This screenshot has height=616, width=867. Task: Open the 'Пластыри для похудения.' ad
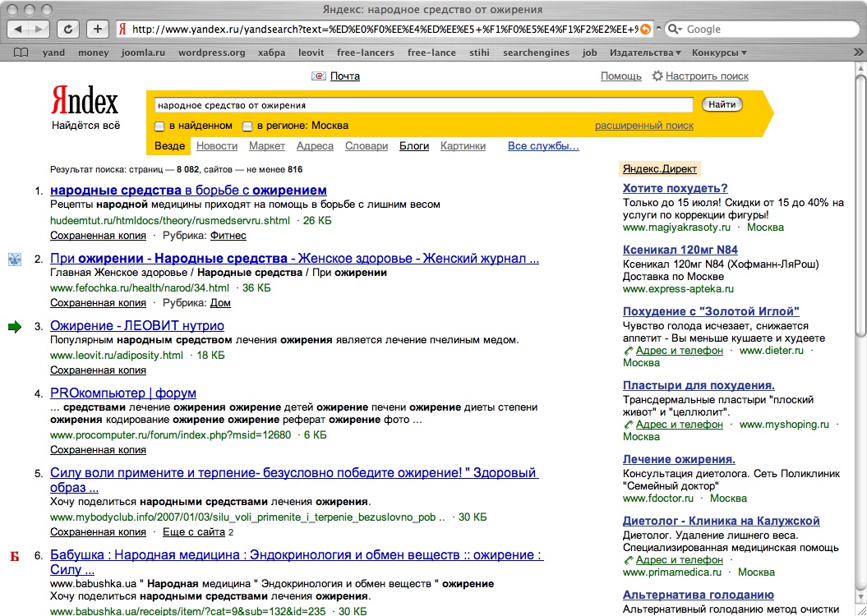(699, 385)
